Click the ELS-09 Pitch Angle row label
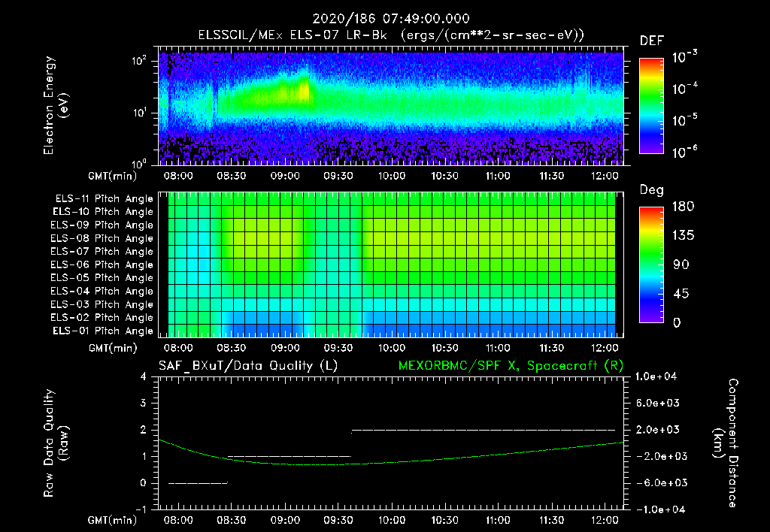Viewport: 770px width, 532px height. pos(102,225)
